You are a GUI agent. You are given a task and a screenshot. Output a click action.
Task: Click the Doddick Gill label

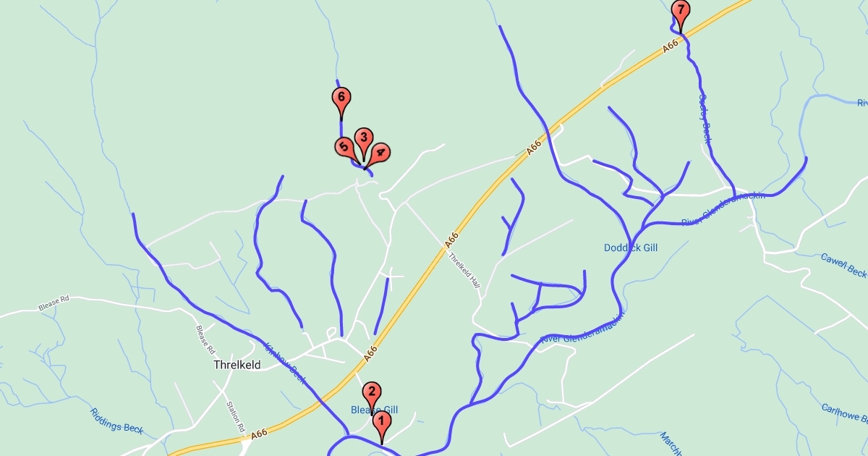point(631,248)
